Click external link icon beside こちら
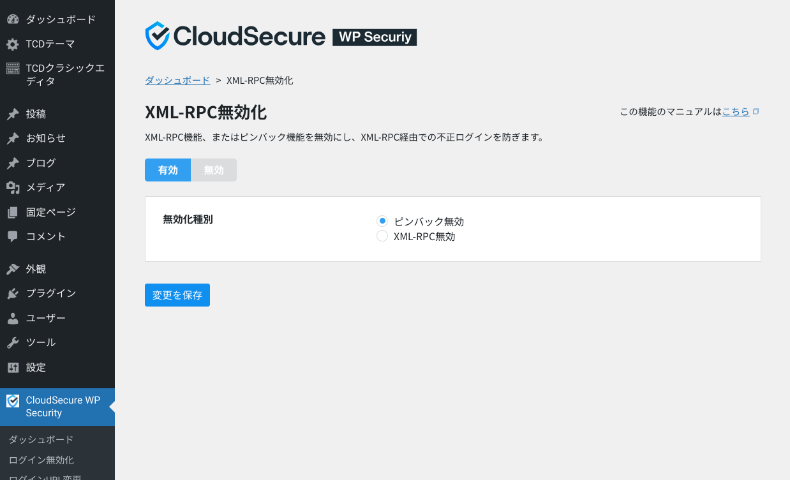The image size is (790, 480). (756, 112)
